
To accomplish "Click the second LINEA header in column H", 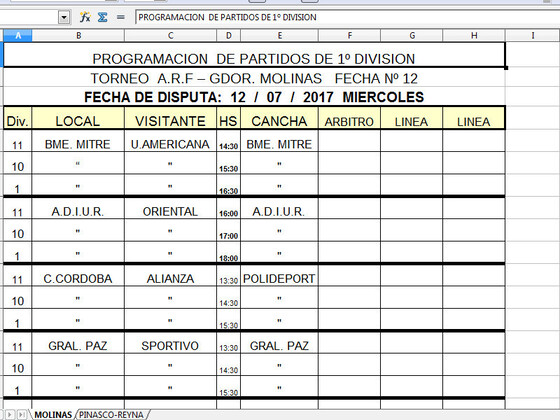I will [x=474, y=118].
